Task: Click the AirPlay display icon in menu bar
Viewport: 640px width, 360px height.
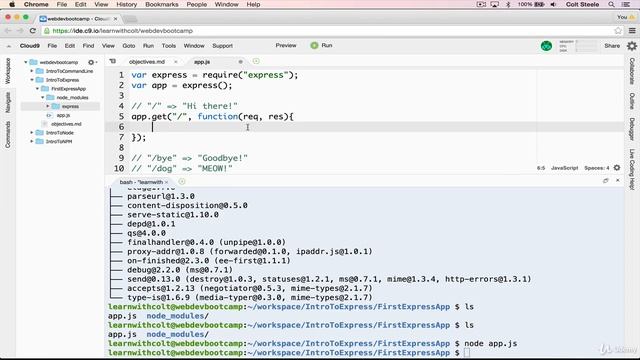Action: tap(494, 4)
